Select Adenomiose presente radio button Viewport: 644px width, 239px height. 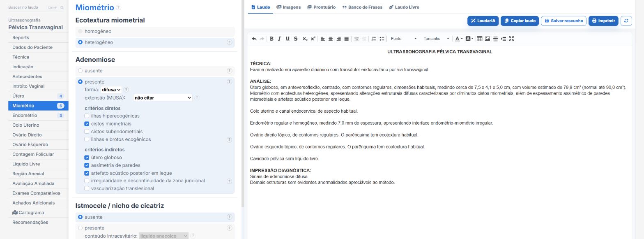80,82
